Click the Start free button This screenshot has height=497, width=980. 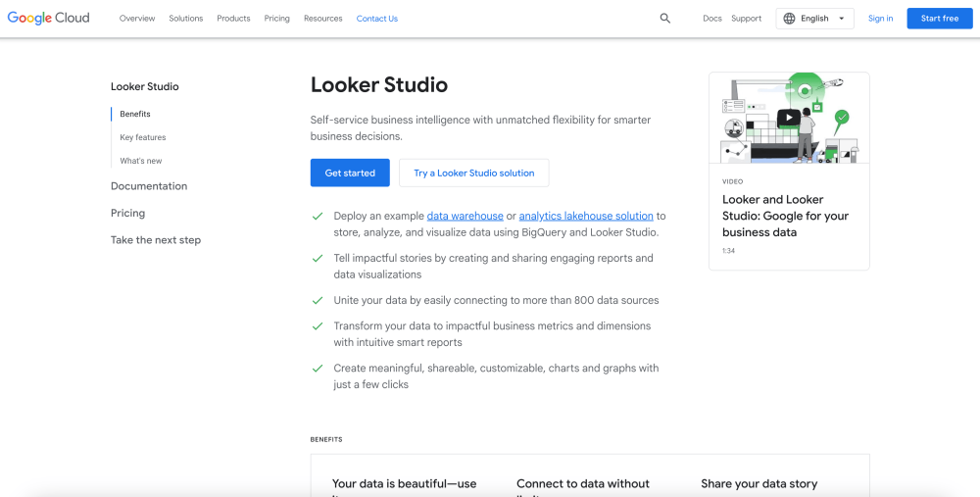pyautogui.click(x=940, y=19)
